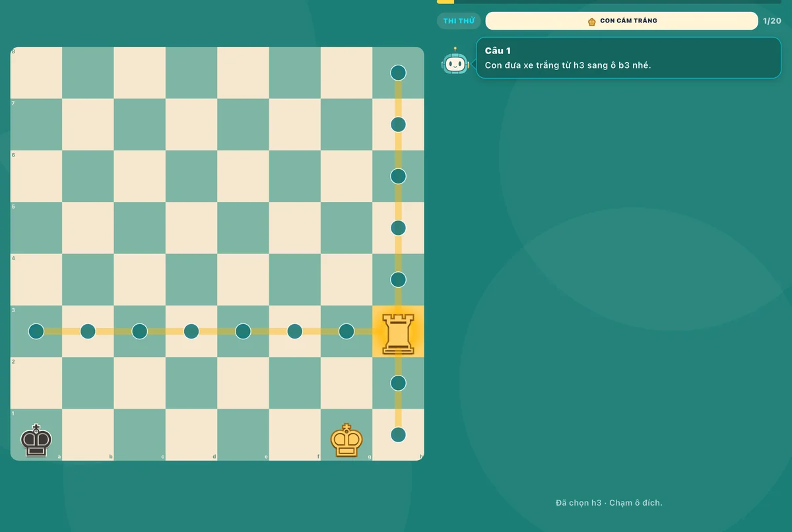Click the instruction text about moving rook to b3
Image resolution: width=792 pixels, height=532 pixels.
pos(568,65)
